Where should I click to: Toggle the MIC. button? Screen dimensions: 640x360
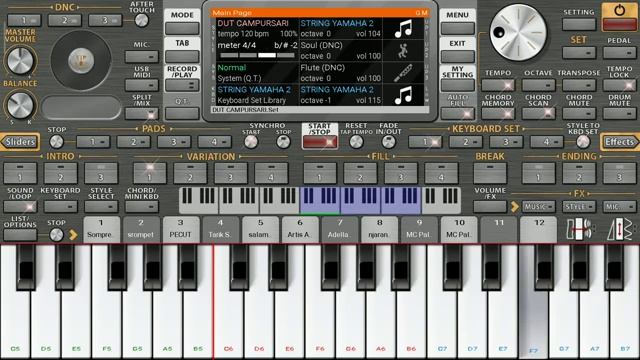(x=142, y=56)
